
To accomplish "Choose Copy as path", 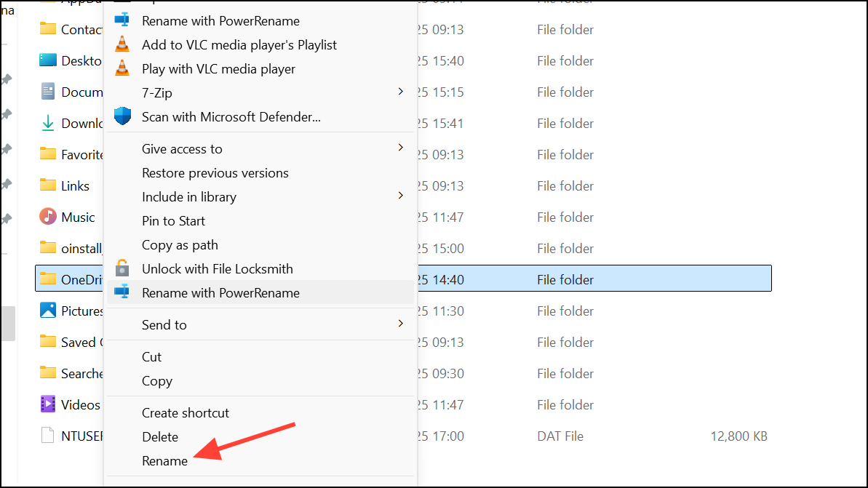I will pyautogui.click(x=180, y=244).
